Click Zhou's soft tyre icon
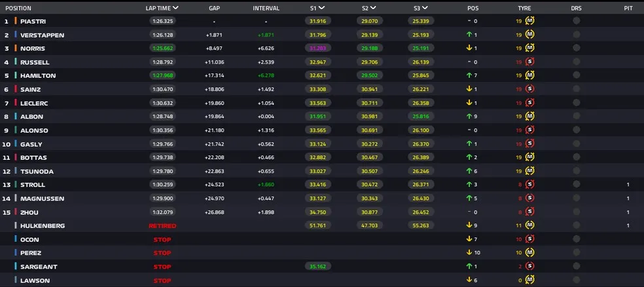 [530, 212]
